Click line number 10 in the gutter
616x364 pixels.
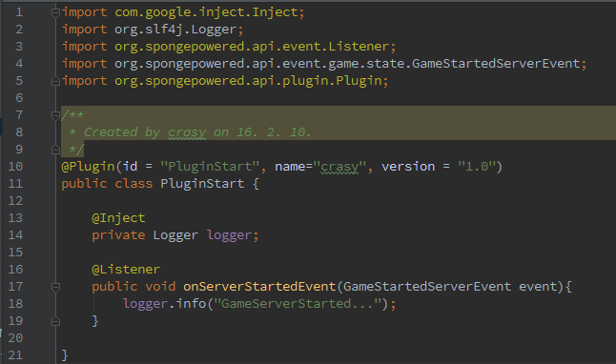point(15,167)
